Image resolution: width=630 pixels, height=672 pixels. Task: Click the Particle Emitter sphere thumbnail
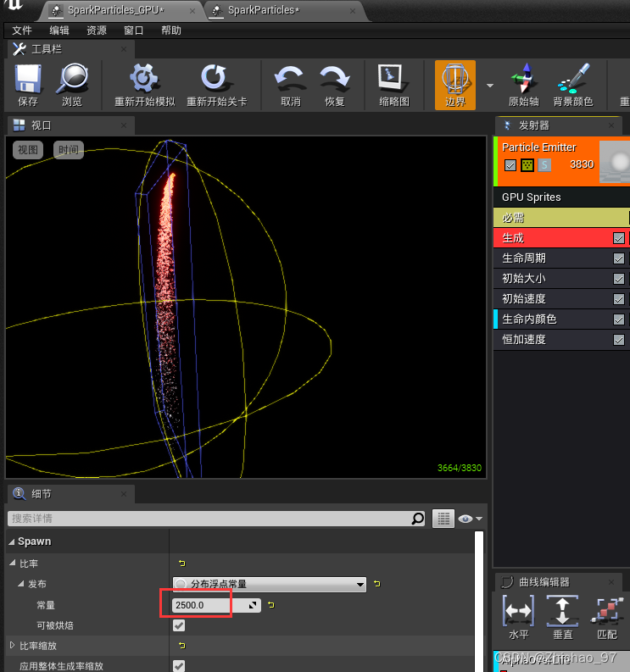(615, 162)
